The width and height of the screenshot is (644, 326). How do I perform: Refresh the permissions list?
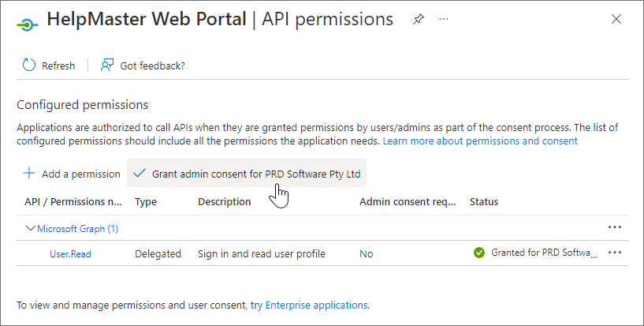[x=49, y=66]
